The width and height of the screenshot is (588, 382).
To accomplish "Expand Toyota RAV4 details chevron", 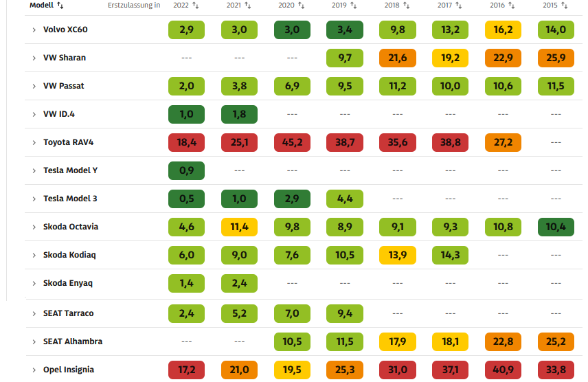I will coord(34,143).
